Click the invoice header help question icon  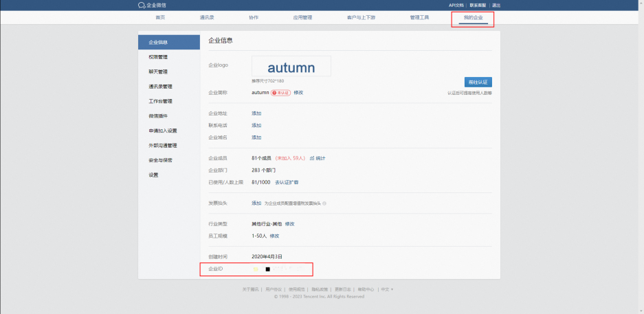click(324, 203)
